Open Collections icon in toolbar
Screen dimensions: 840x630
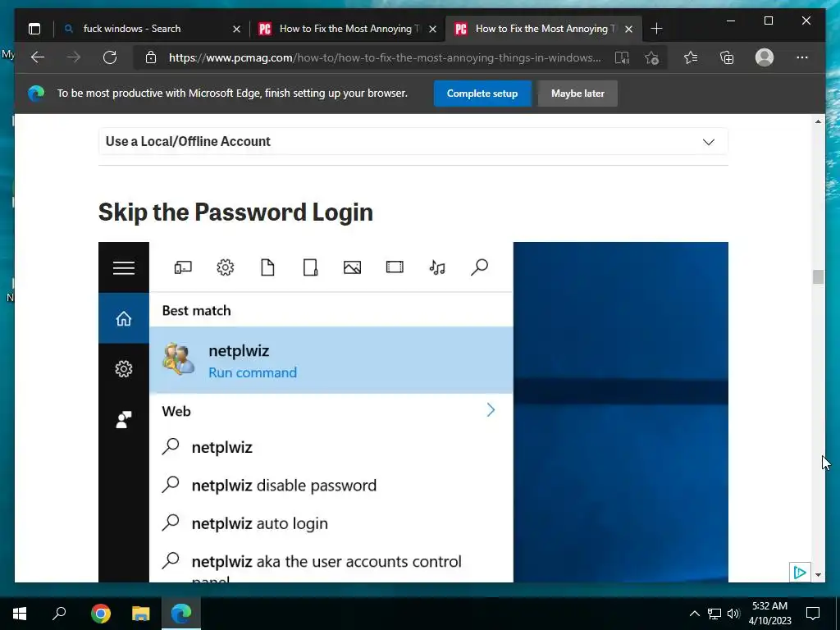click(x=727, y=57)
